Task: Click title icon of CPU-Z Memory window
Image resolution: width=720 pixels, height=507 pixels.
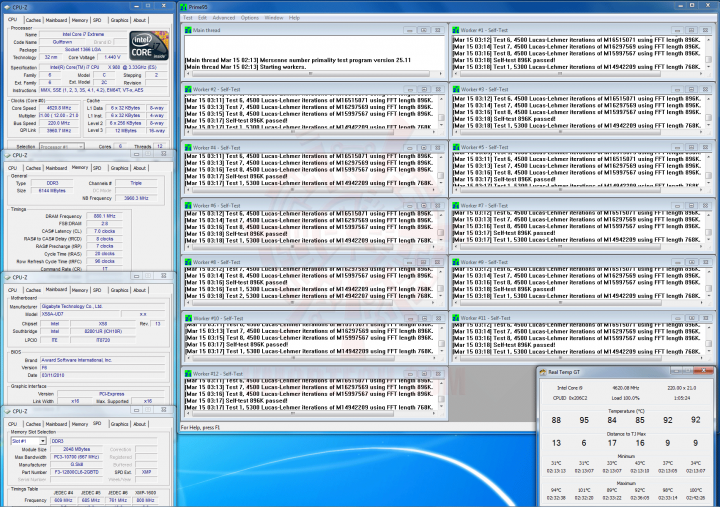Action: [x=8, y=155]
